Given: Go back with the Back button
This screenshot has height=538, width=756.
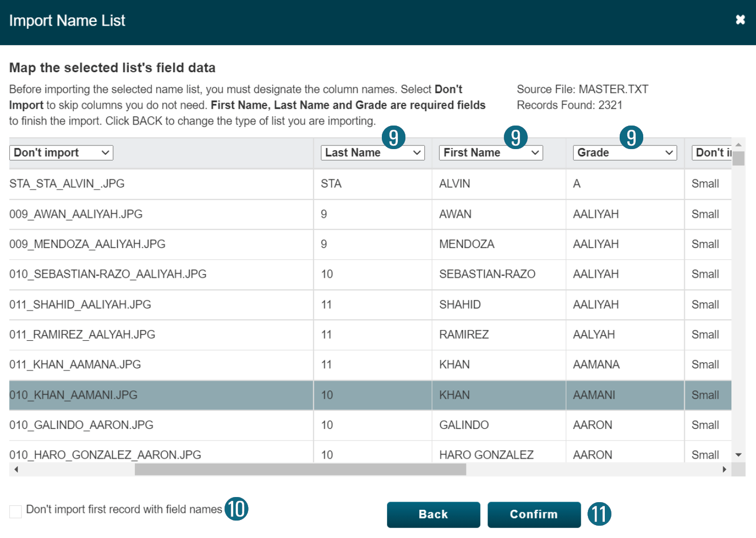Looking at the screenshot, I should (433, 514).
